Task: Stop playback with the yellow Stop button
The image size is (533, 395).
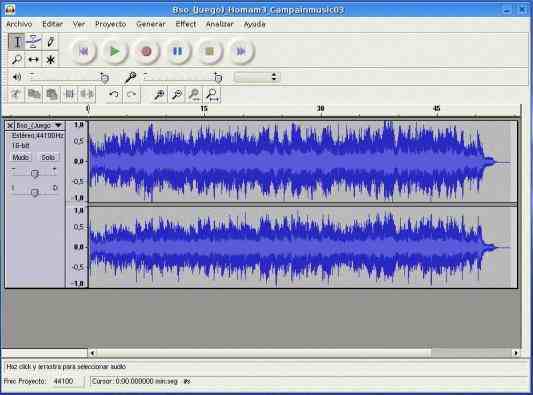Action: coord(209,51)
